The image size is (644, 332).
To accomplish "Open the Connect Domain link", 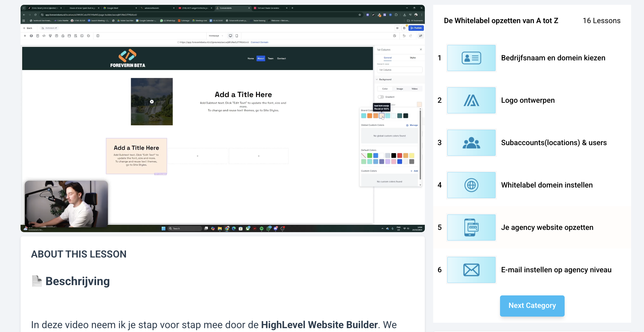I will point(259,42).
